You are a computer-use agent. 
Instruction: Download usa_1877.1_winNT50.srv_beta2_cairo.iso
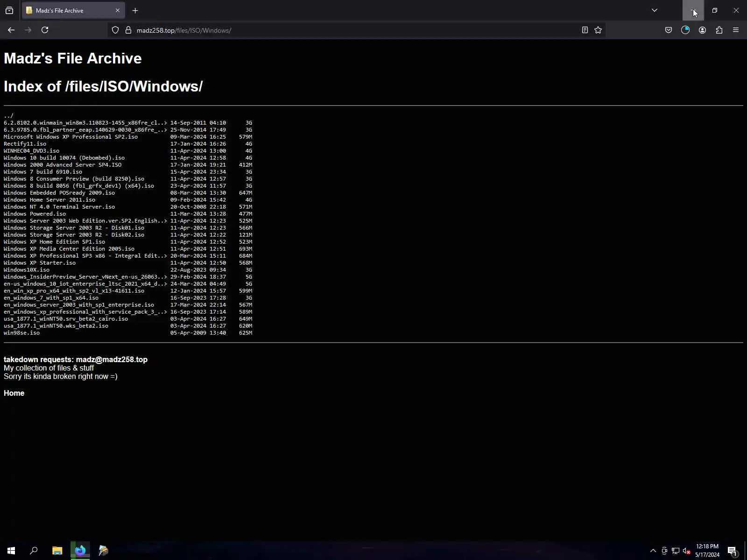(66, 319)
